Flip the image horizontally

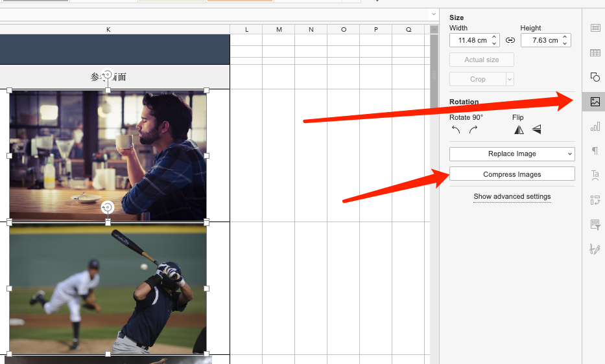point(519,130)
